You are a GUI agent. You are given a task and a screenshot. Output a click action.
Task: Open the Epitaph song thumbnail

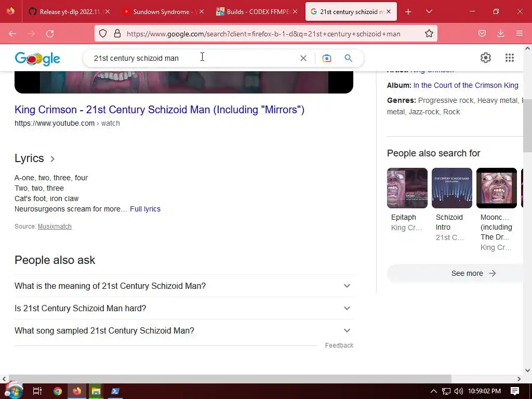407,188
